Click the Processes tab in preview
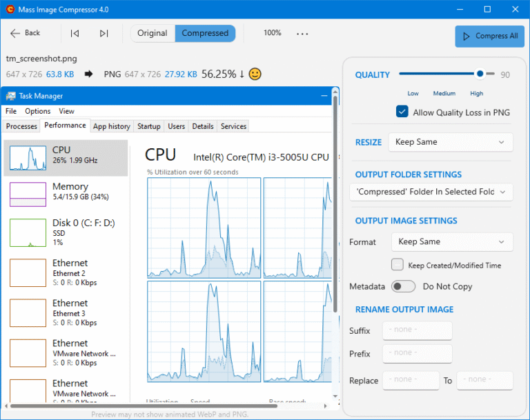The width and height of the screenshot is (530, 420). (21, 126)
